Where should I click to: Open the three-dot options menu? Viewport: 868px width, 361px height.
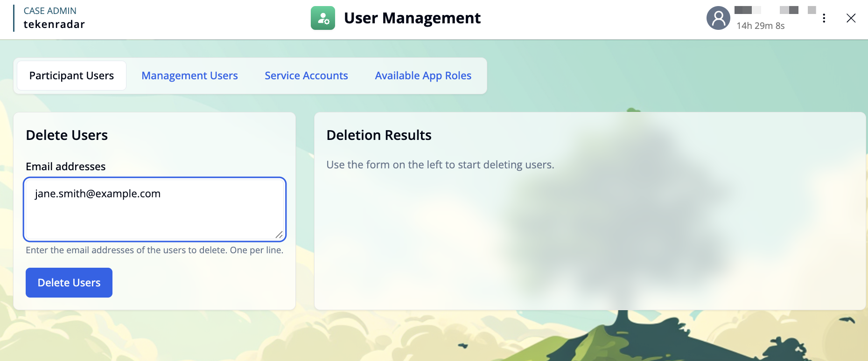(824, 18)
